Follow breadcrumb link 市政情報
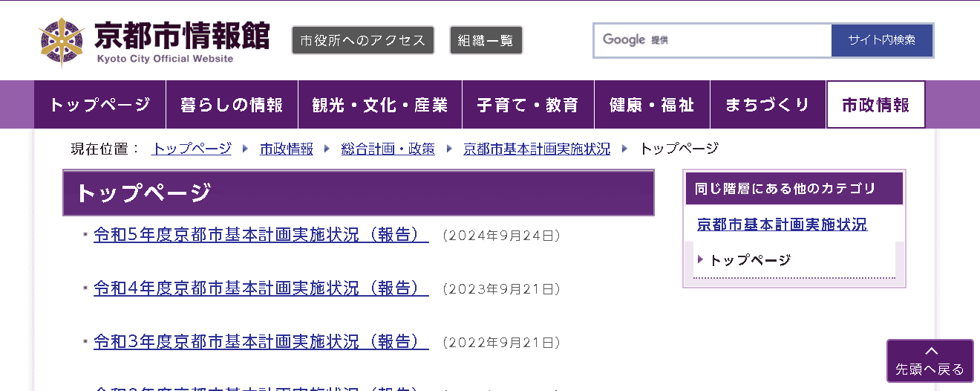This screenshot has width=980, height=391. coord(287,149)
